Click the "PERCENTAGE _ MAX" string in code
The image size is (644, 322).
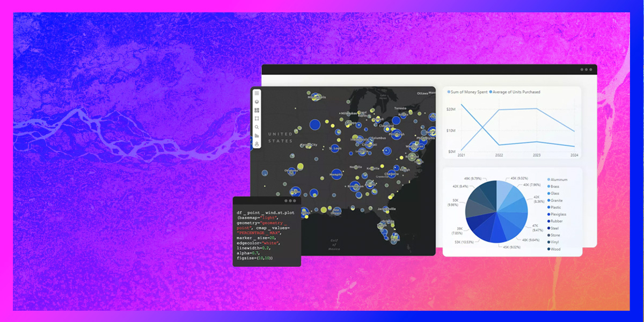point(259,233)
